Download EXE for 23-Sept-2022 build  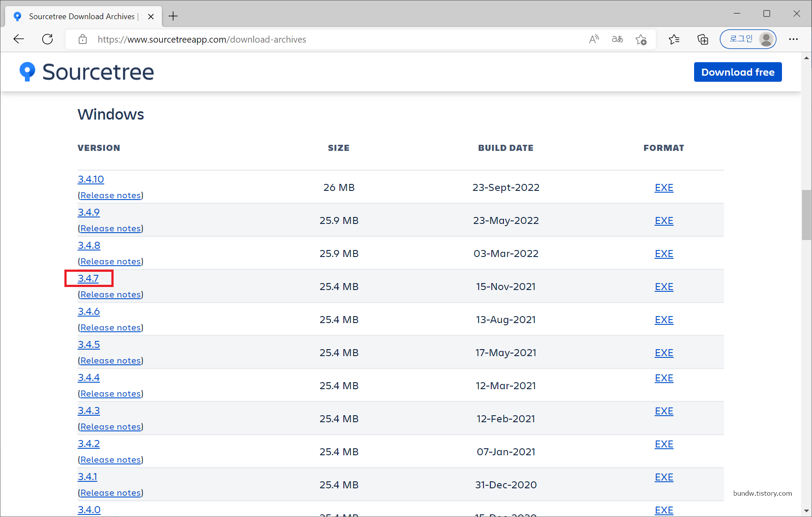664,188
